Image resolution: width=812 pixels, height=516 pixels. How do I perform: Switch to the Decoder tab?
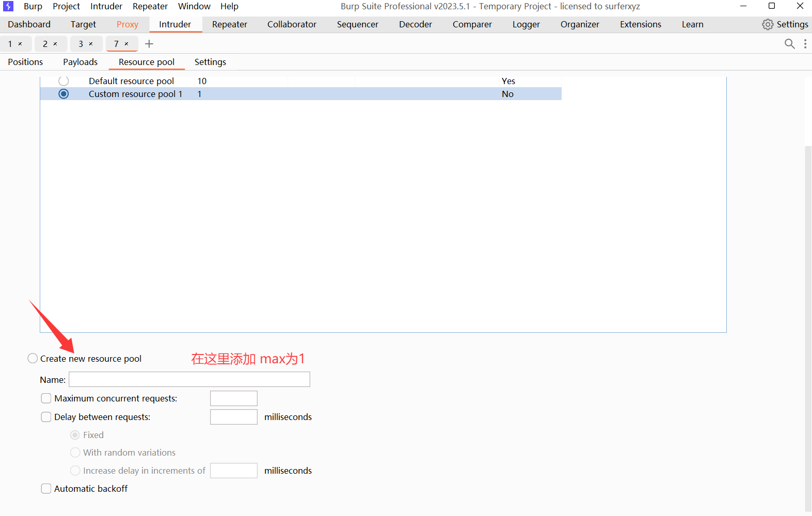(416, 24)
